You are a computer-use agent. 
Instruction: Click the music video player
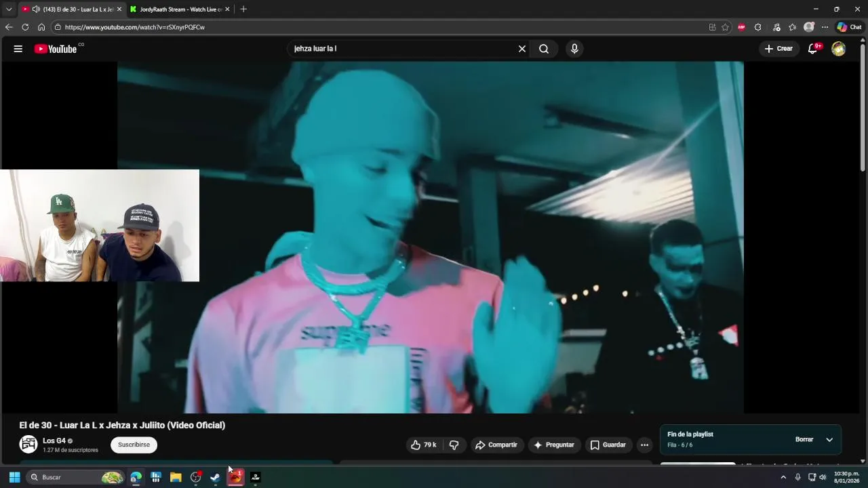pyautogui.click(x=431, y=237)
